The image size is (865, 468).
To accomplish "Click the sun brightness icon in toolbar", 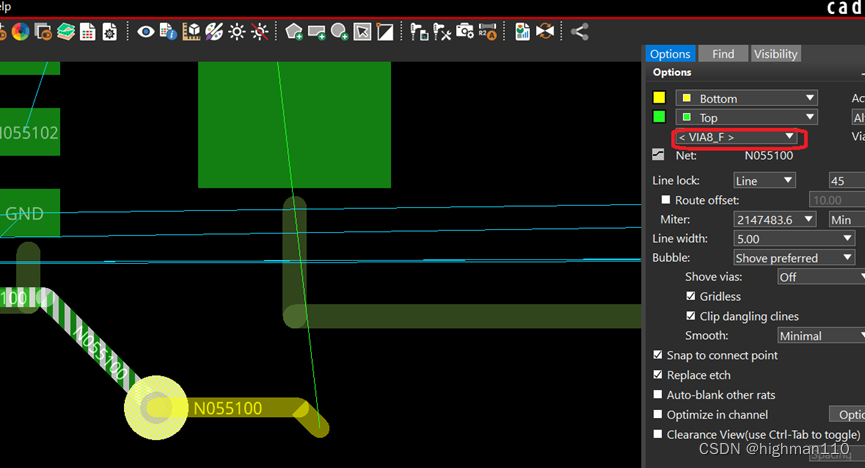I will [237, 32].
